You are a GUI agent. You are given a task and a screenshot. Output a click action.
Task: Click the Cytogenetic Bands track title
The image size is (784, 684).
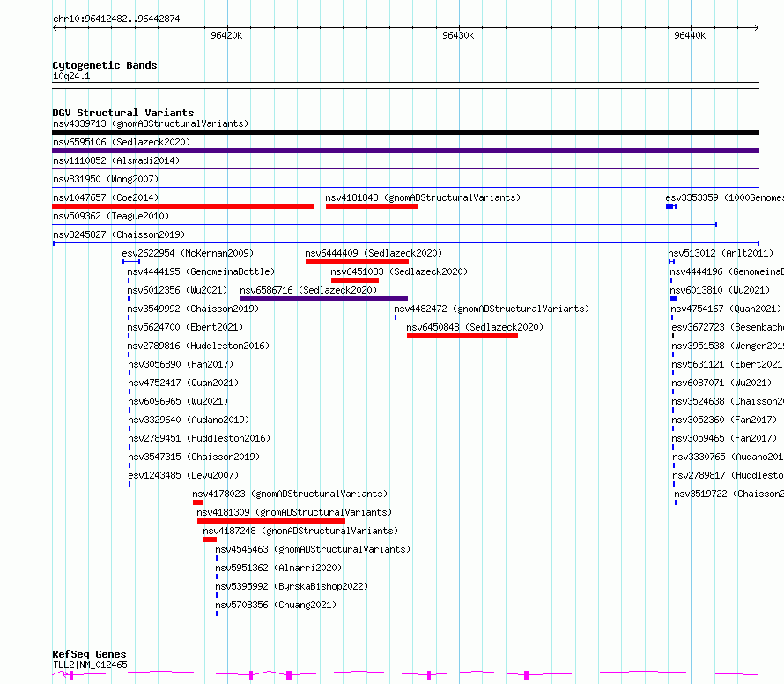pyautogui.click(x=105, y=65)
